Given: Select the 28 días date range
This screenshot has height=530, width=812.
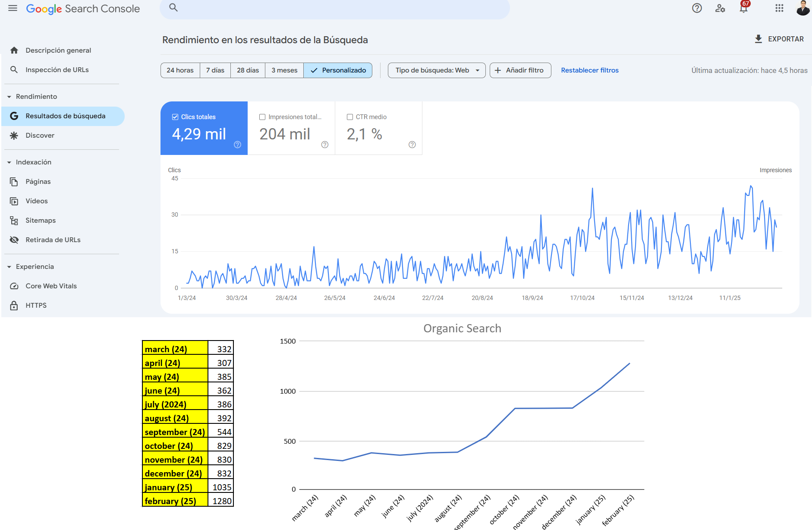Looking at the screenshot, I should 248,70.
